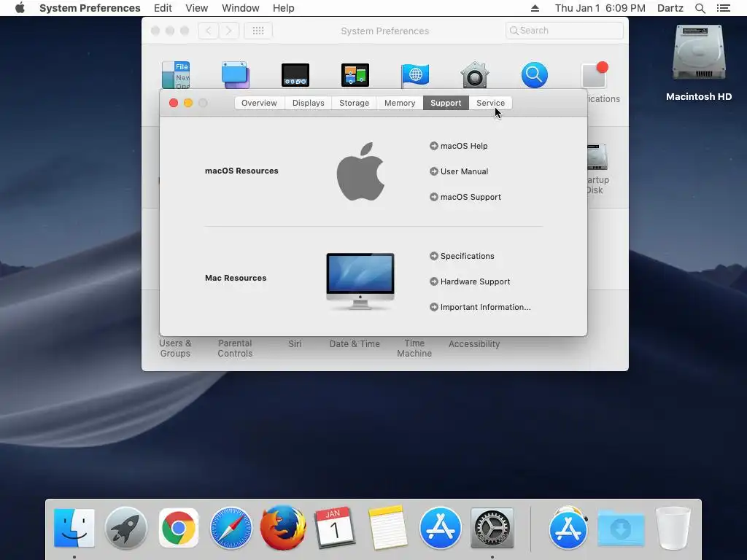Open the Startup Disk preferences icon
This screenshot has width=747, height=560.
pos(597,157)
